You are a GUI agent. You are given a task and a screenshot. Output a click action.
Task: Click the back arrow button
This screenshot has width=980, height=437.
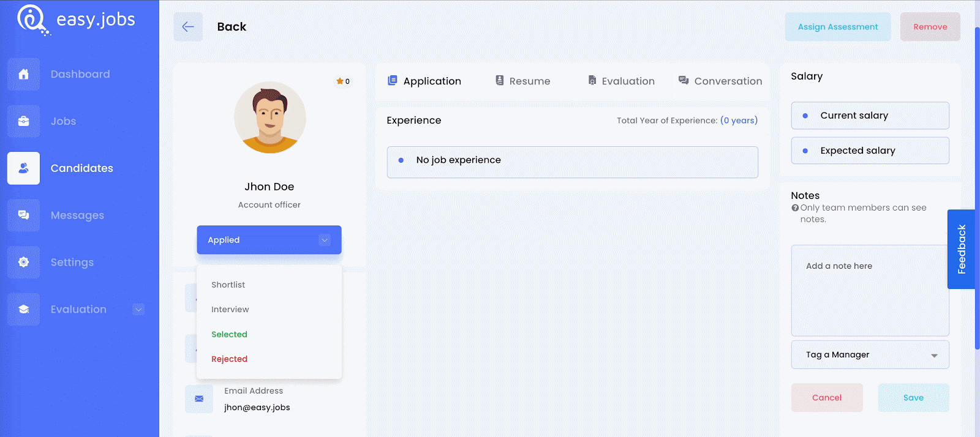tap(188, 27)
